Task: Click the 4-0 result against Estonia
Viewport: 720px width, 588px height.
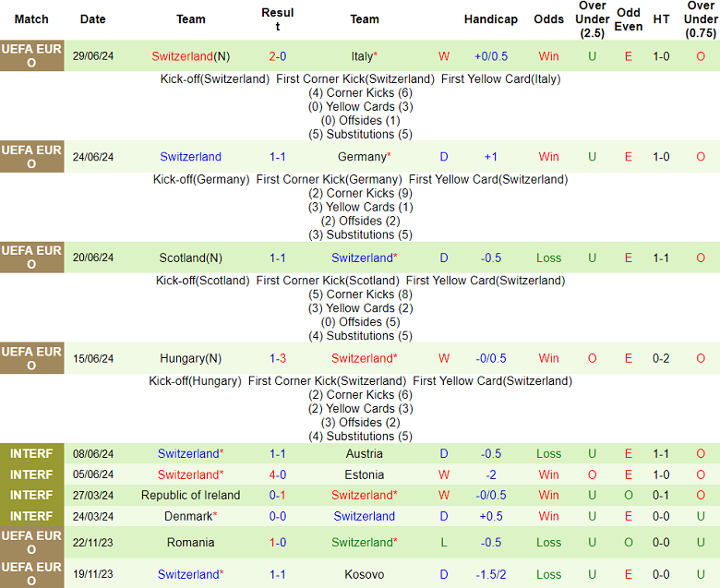Action: 278,475
